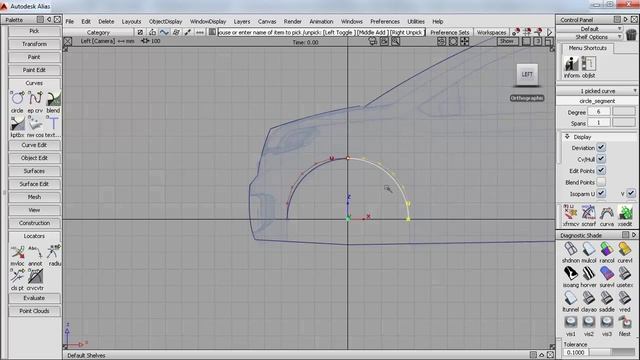The width and height of the screenshot is (640, 360).
Task: Uncheck the Cv/Hull checkbox
Action: pyautogui.click(x=601, y=159)
